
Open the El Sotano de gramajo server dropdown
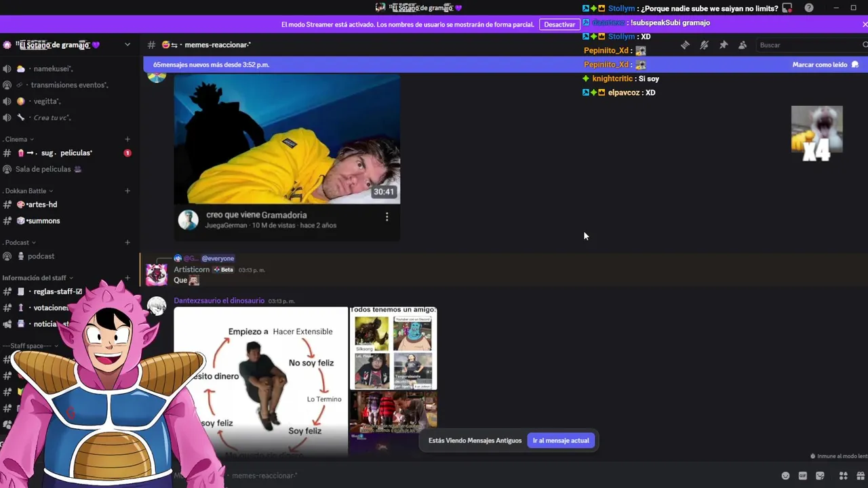pyautogui.click(x=127, y=45)
